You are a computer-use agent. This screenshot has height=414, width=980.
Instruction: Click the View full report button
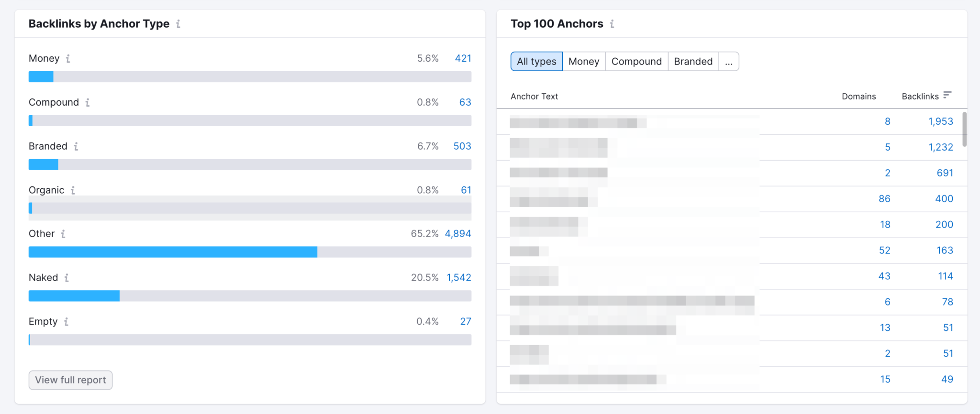tap(70, 380)
